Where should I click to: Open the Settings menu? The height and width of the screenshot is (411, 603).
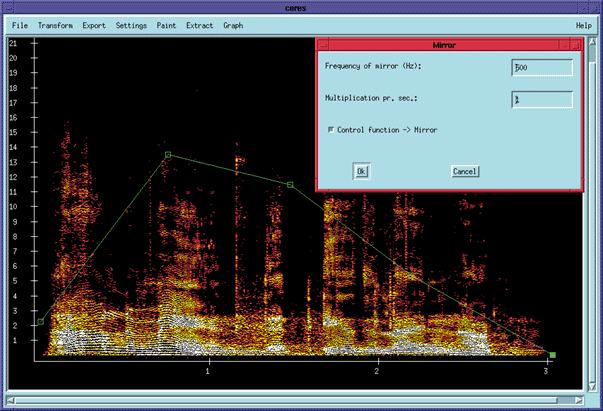130,25
